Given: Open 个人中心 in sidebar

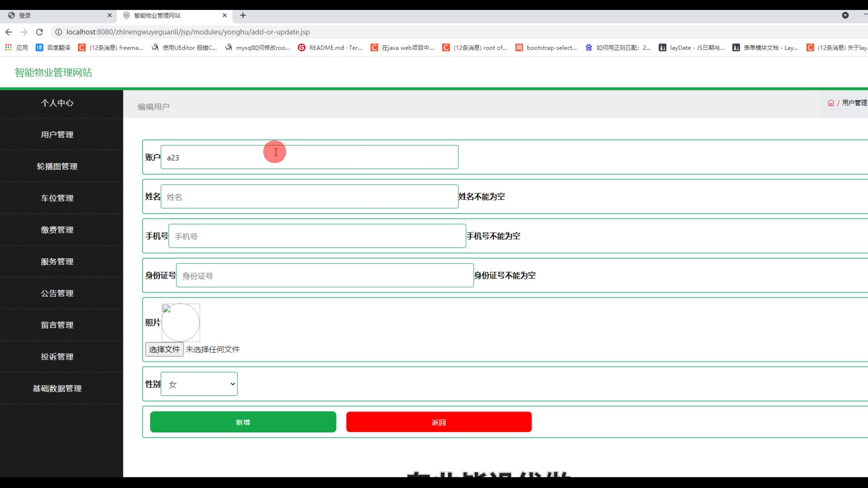Looking at the screenshot, I should coord(57,103).
